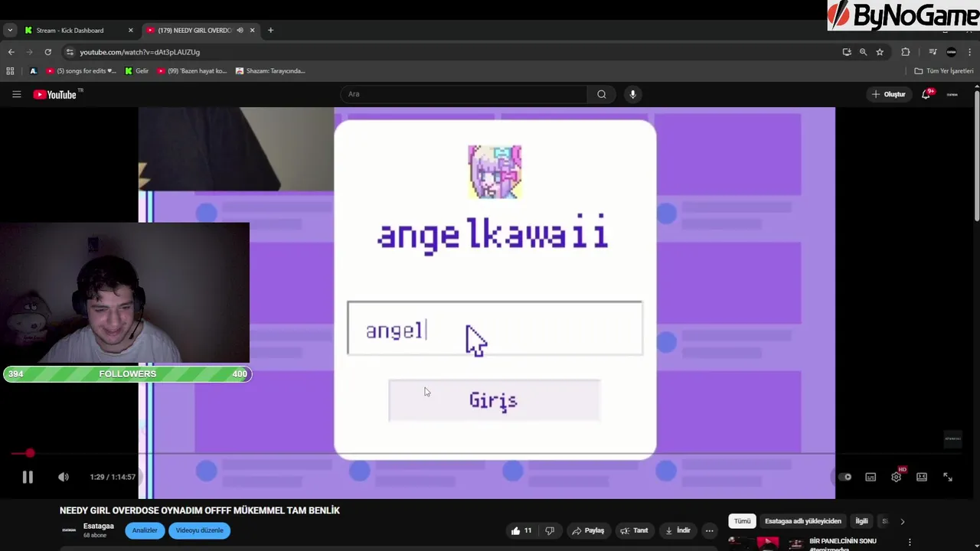
Task: Switch to theater mode icon
Action: click(922, 477)
